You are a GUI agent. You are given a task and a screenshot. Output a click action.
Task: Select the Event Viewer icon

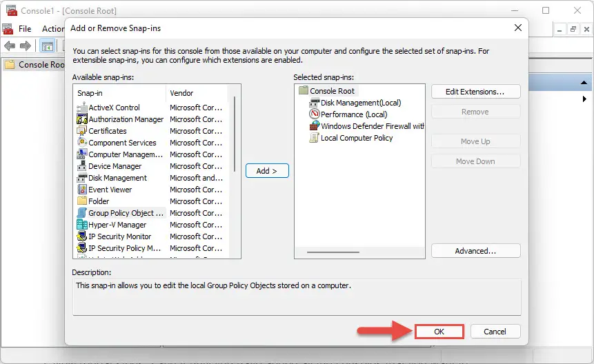82,190
